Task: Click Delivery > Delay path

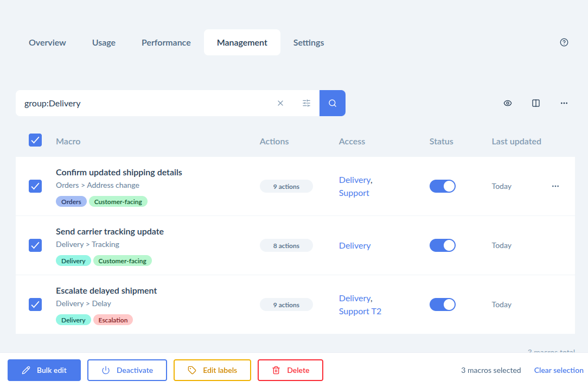Action: click(x=84, y=303)
